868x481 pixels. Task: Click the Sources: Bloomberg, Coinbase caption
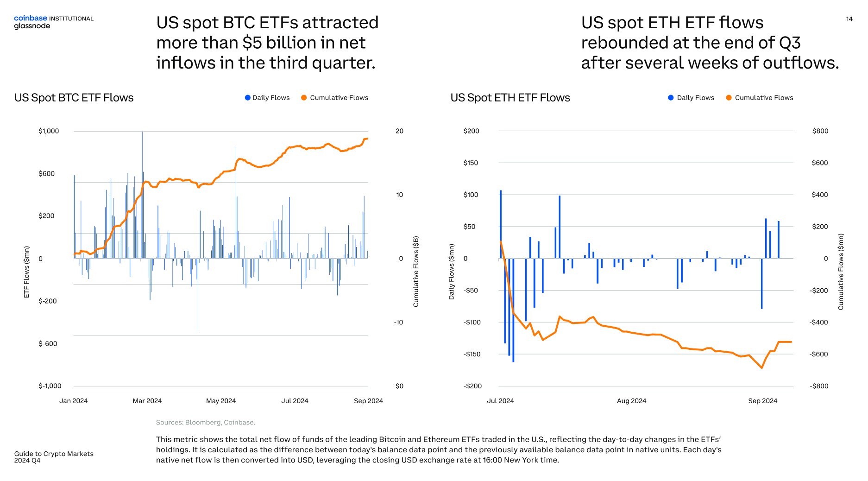click(x=205, y=422)
